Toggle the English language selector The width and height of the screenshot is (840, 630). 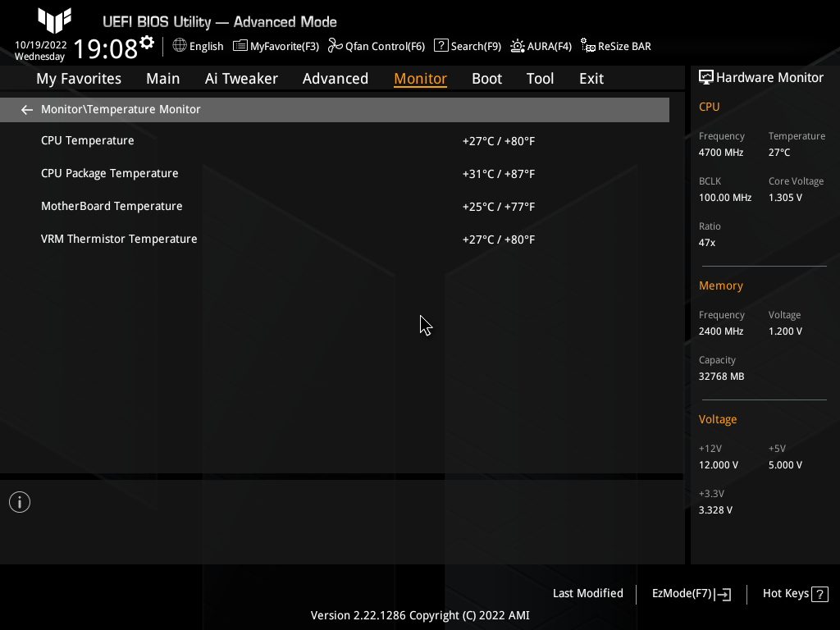(198, 46)
